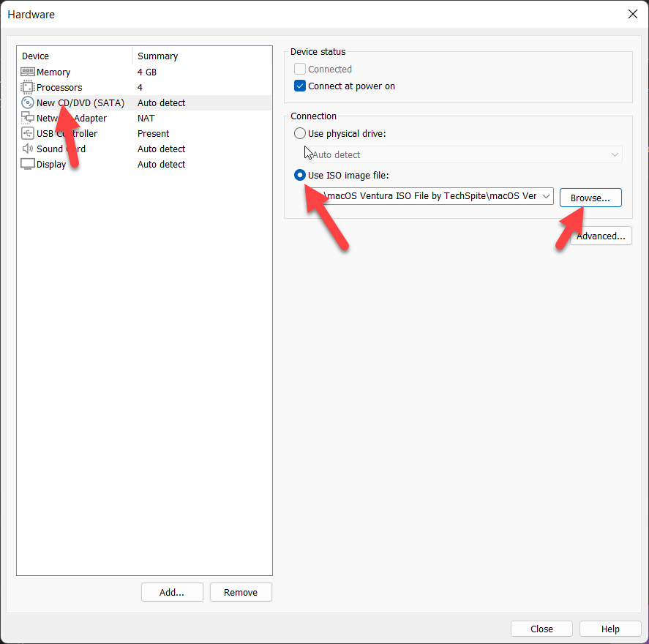Select the Display monitor icon
Viewport: 649px width, 644px height.
[x=28, y=164]
